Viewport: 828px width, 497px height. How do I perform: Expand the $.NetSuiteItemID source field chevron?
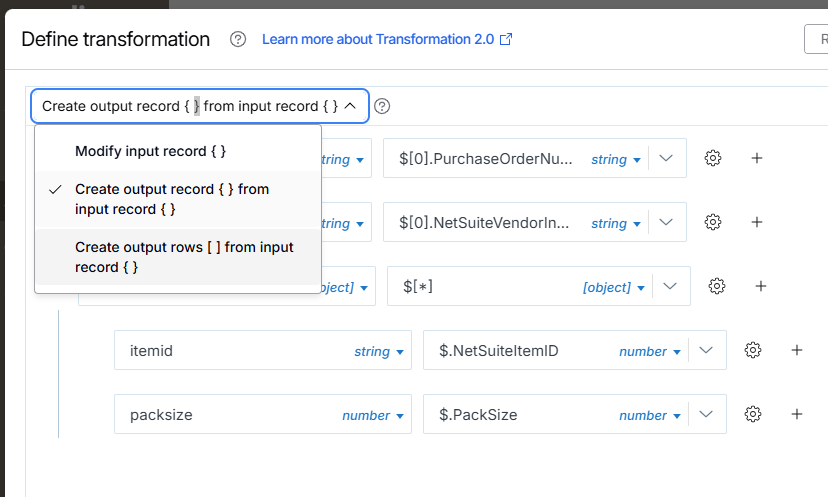(x=706, y=350)
